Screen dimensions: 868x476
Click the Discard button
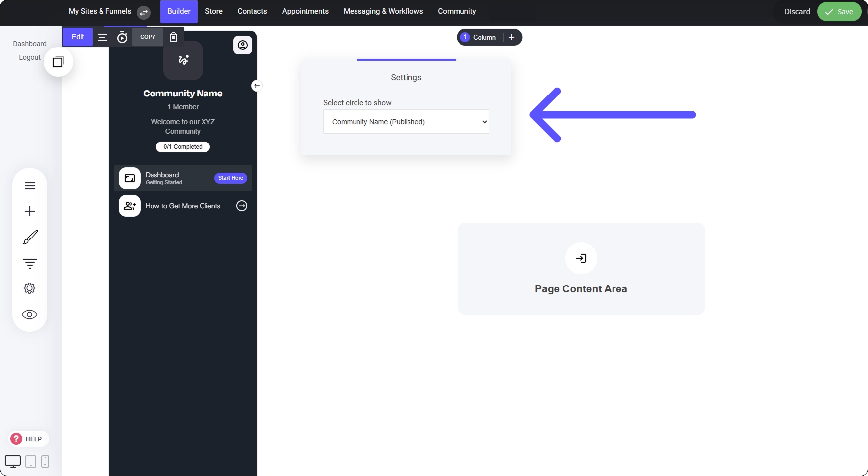[x=797, y=12]
